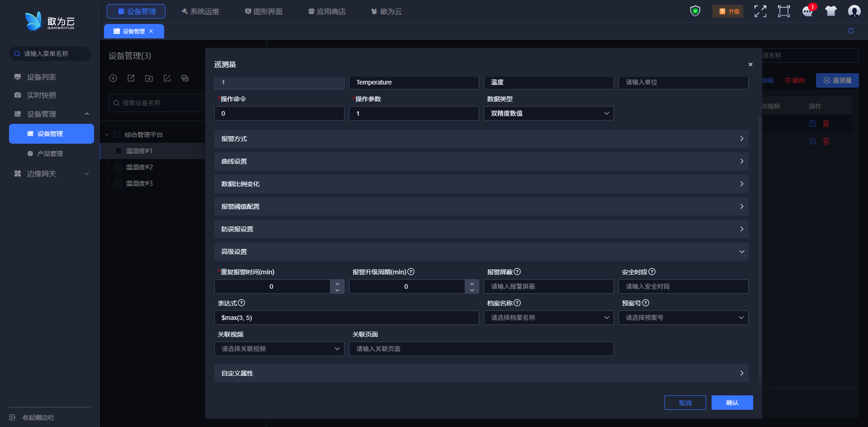Switch to the 系统运维 top menu

(200, 11)
